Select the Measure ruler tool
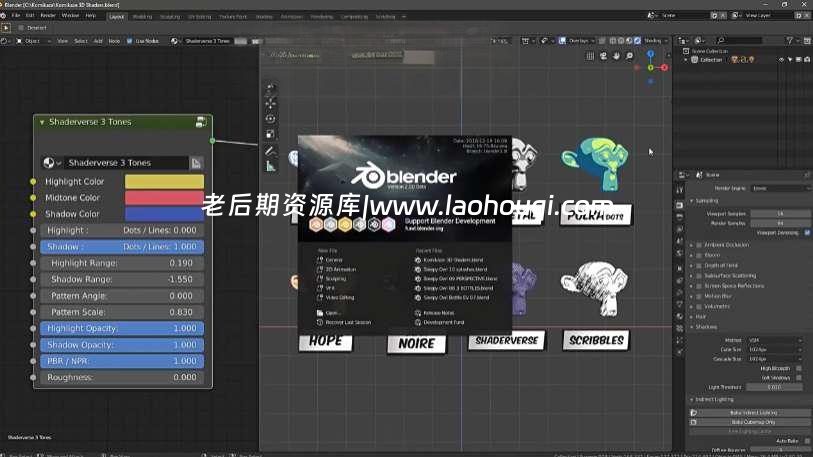 (x=271, y=167)
